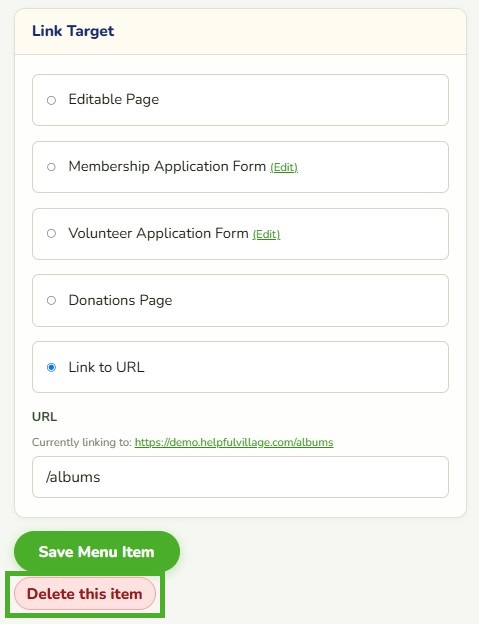Click the "Editable Page" label text

point(113,99)
